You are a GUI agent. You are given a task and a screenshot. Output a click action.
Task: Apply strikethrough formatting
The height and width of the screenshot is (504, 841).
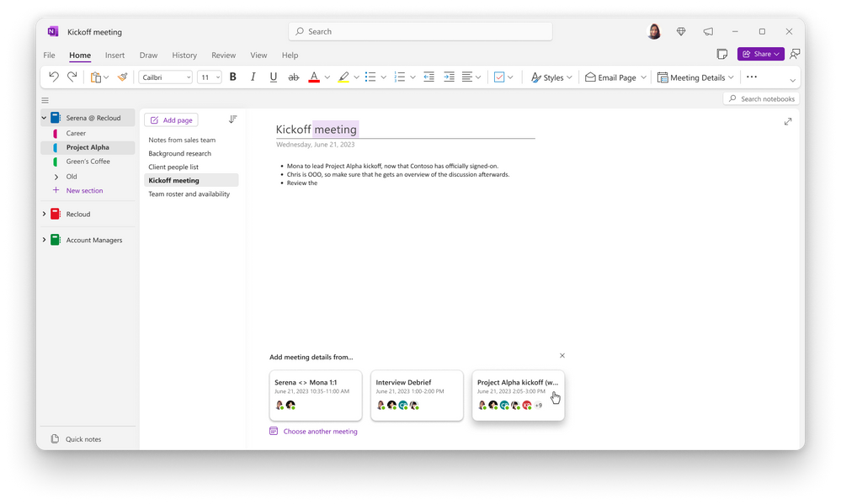tap(293, 77)
